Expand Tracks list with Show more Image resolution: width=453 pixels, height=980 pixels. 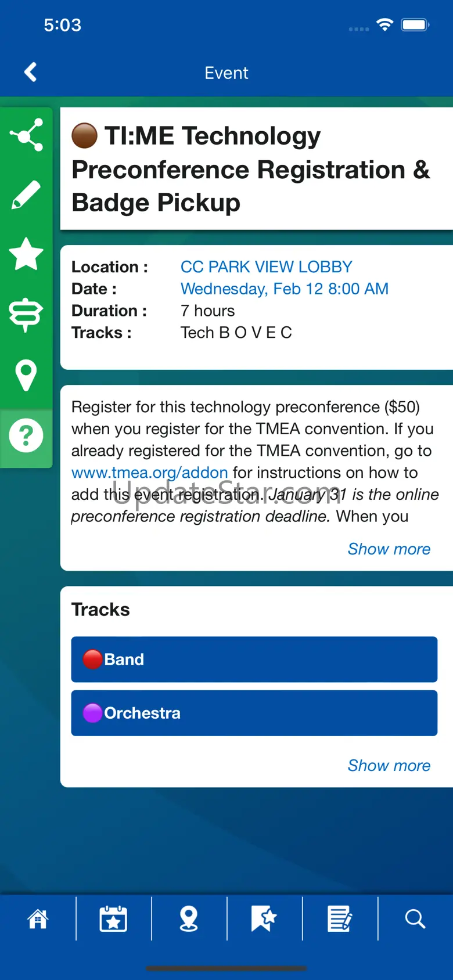389,766
